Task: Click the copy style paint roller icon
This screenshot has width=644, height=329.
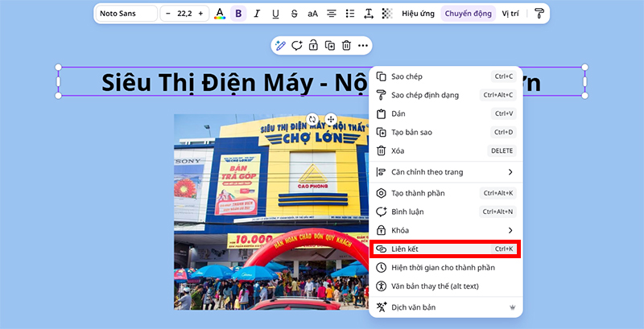Action: click(x=539, y=14)
